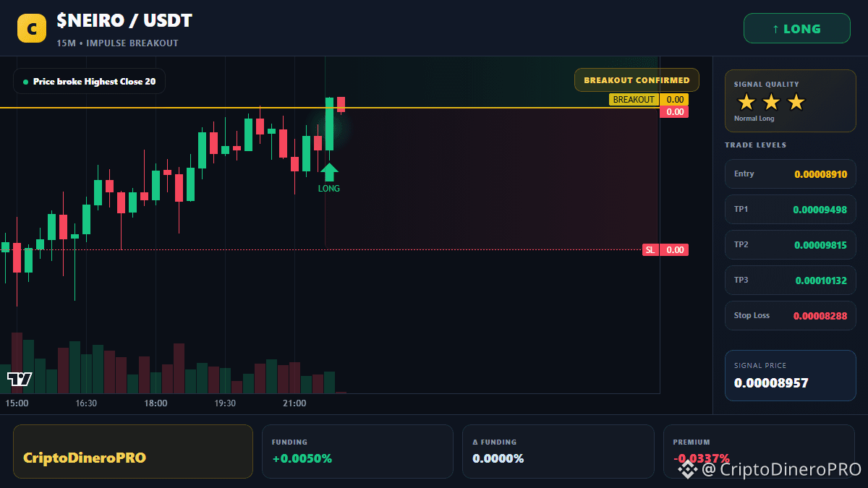Click Entry value 0.00008910
This screenshot has height=488, width=868.
click(821, 174)
